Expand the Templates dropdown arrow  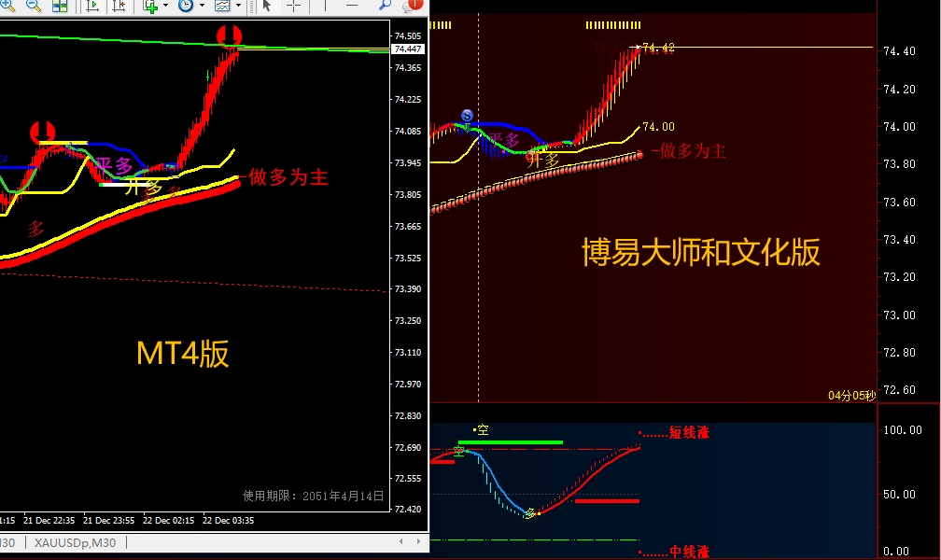click(x=238, y=6)
